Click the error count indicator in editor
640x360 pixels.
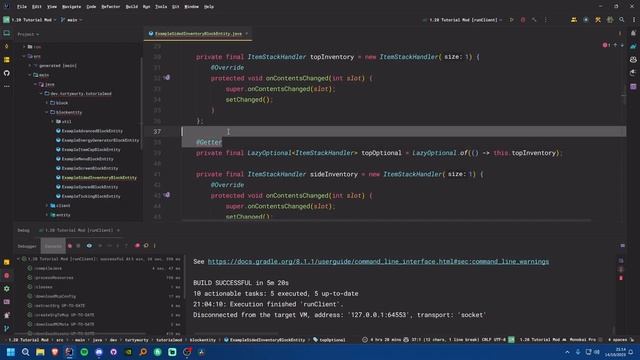[x=606, y=45]
